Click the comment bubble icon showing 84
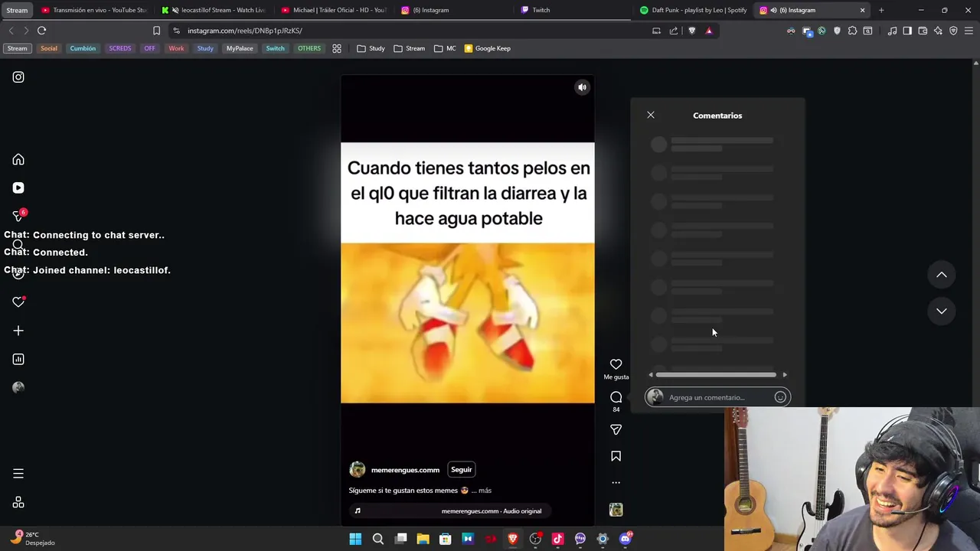 point(616,397)
